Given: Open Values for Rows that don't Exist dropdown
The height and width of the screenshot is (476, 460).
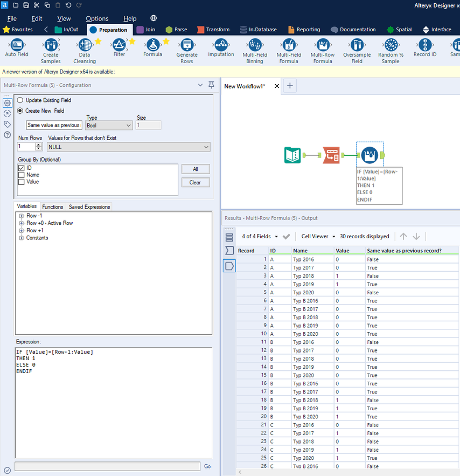Looking at the screenshot, I should (128, 147).
